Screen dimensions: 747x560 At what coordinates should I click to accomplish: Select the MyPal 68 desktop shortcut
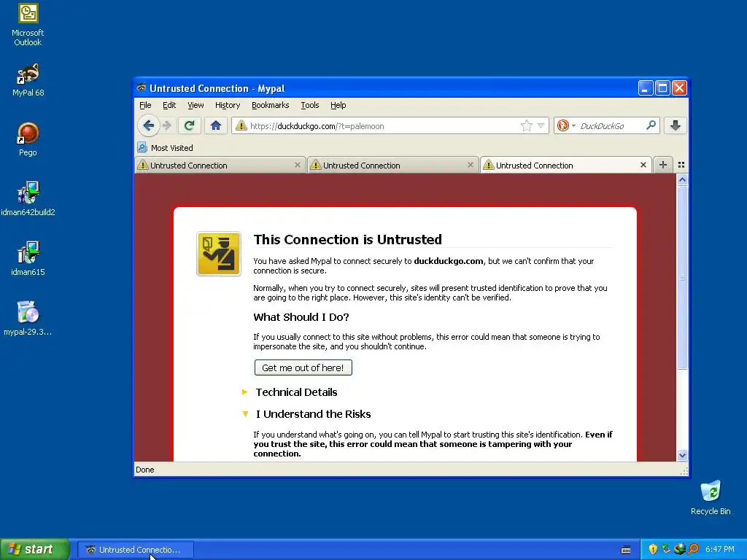pos(28,79)
